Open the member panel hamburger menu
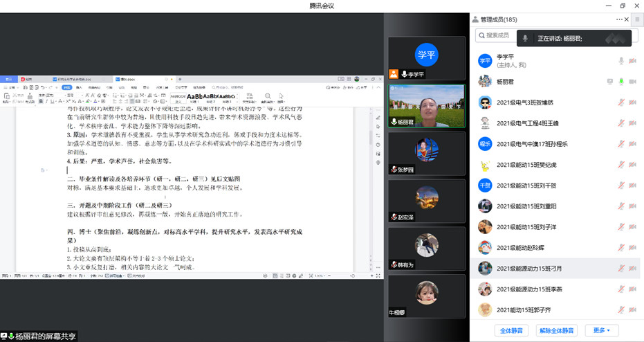 [x=637, y=19]
